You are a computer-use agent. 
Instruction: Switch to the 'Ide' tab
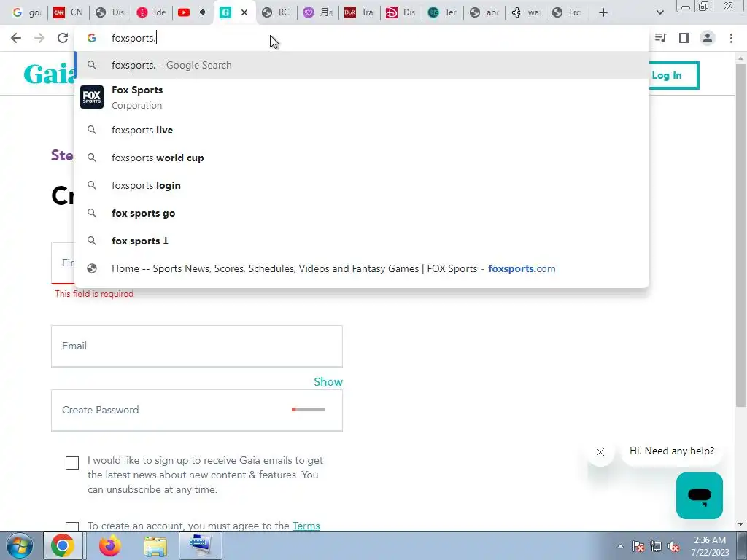click(x=152, y=12)
